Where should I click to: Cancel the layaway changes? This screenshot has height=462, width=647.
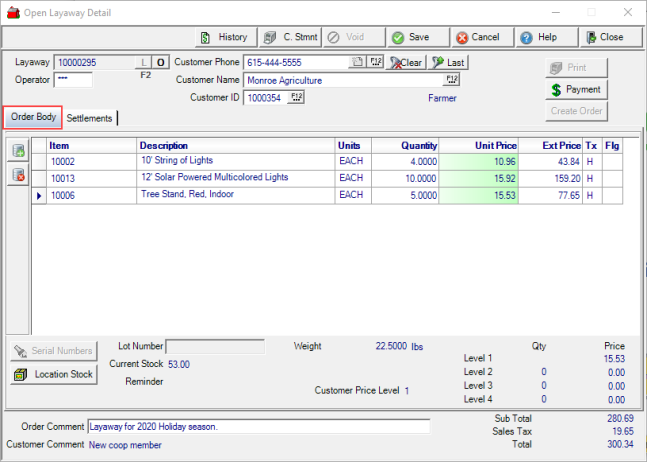click(477, 37)
